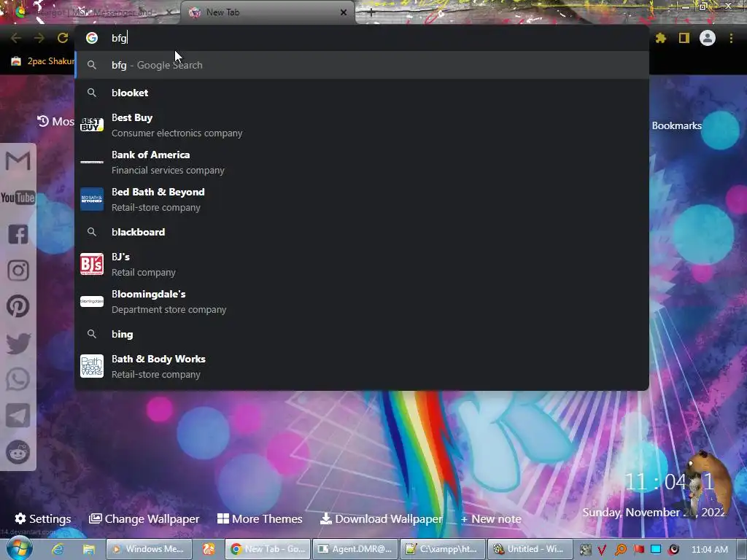
Task: Open the YouTube sidebar shortcut
Action: pos(18,198)
